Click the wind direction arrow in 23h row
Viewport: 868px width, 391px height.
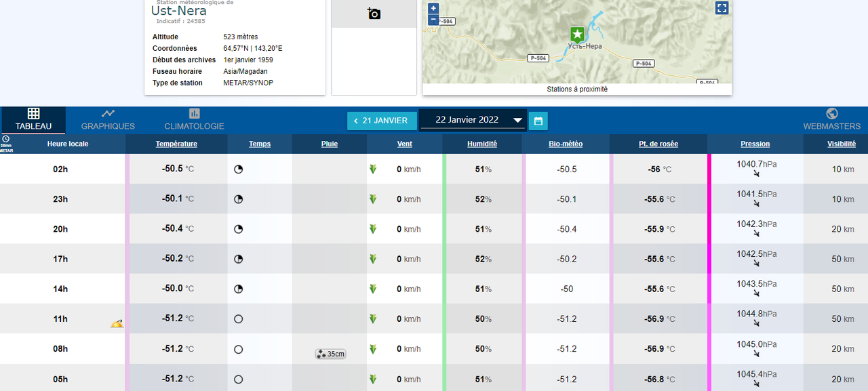coord(372,199)
